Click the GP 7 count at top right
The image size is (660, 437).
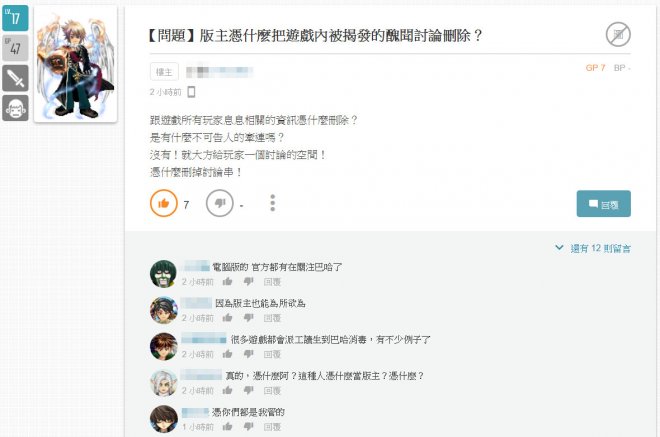(x=595, y=68)
